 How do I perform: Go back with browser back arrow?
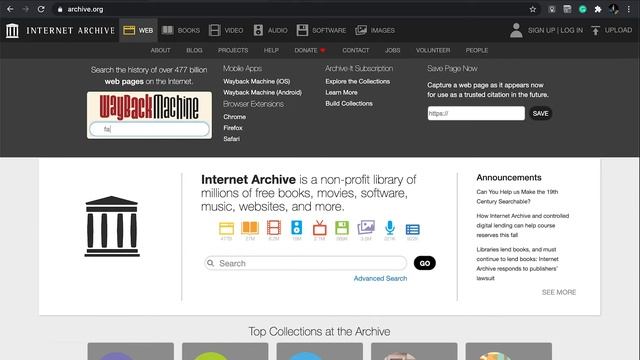(x=10, y=9)
